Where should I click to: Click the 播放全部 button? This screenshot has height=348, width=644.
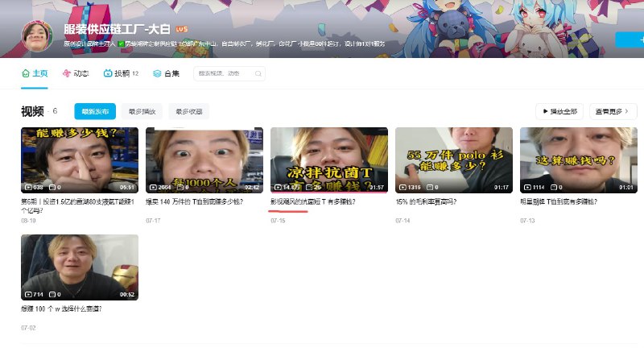tap(559, 111)
